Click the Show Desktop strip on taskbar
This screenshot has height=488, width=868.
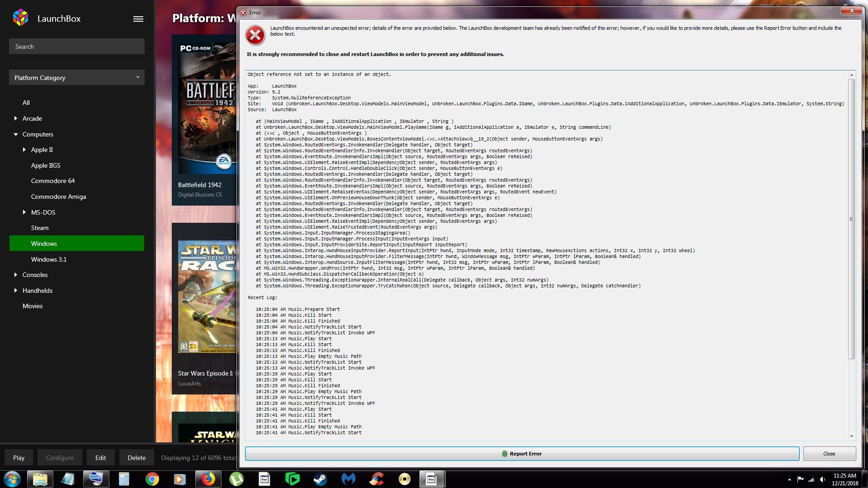tap(865, 479)
